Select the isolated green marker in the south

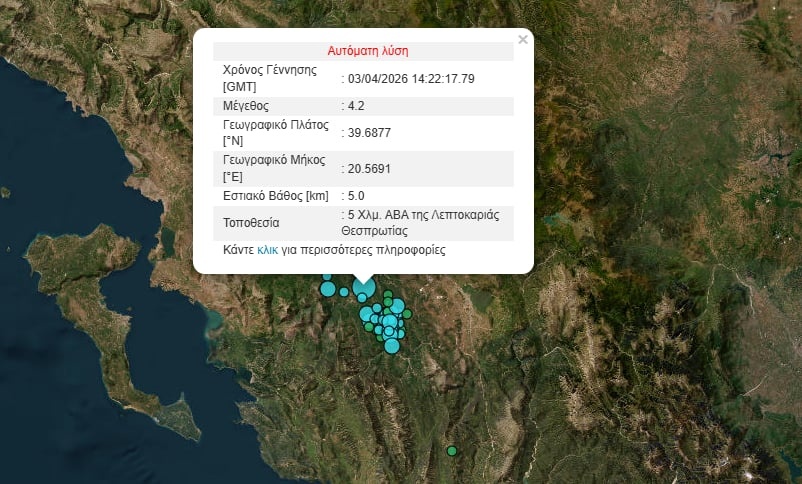(x=452, y=451)
